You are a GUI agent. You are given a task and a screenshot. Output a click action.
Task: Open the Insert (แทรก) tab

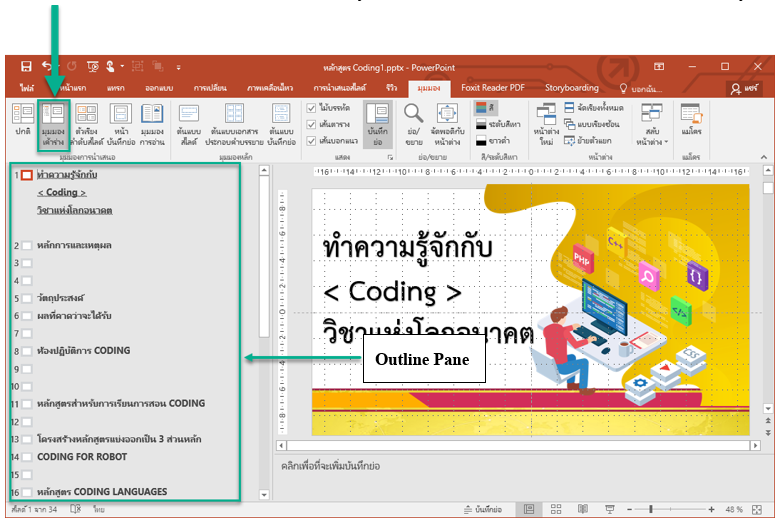[116, 88]
